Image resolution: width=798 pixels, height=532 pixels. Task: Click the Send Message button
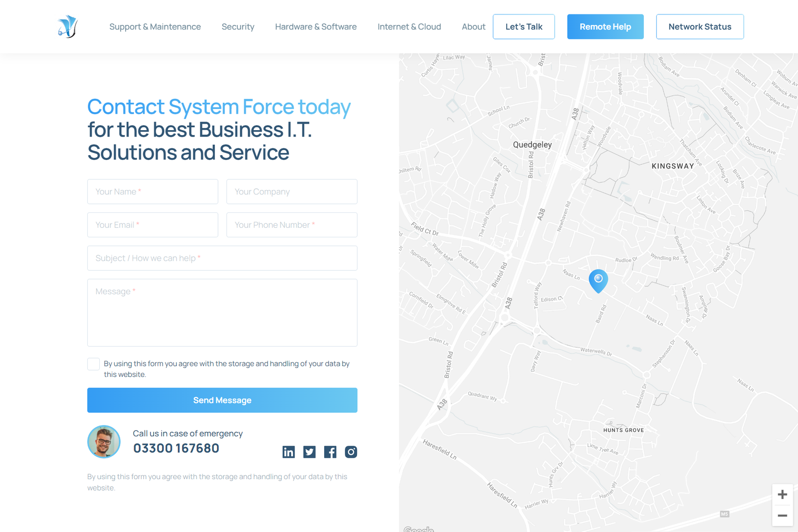(x=222, y=400)
